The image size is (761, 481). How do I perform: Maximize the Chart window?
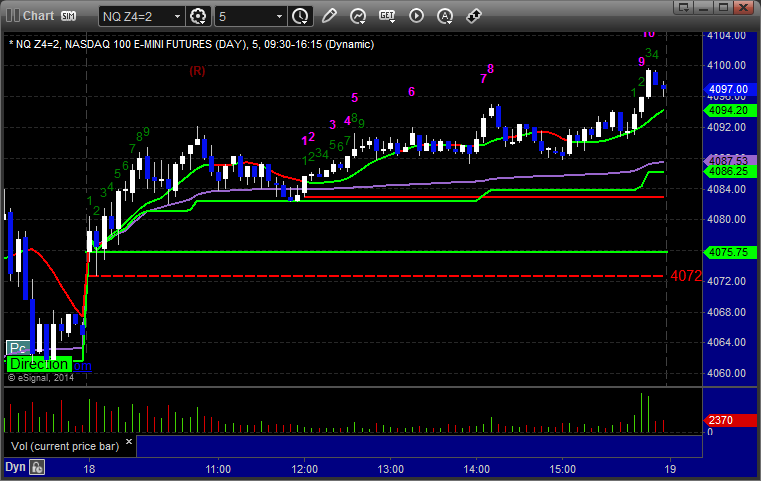point(723,7)
